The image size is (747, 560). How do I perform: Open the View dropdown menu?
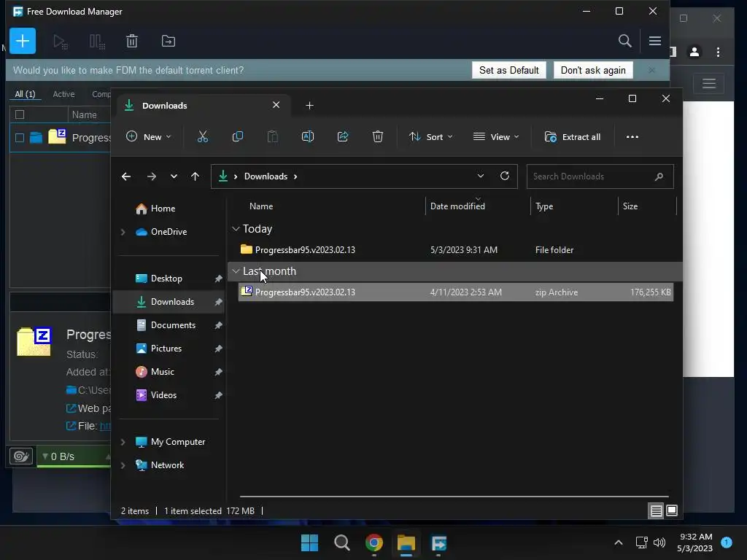(x=496, y=137)
